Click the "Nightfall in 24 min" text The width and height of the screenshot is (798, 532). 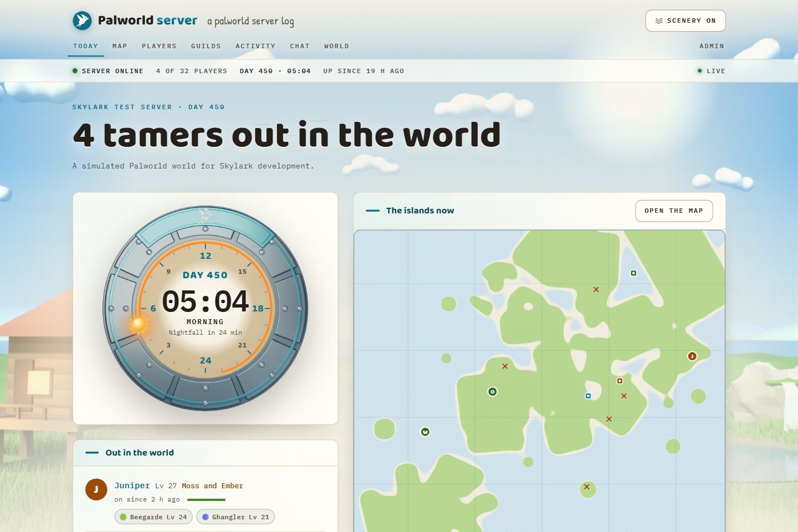[x=205, y=332]
